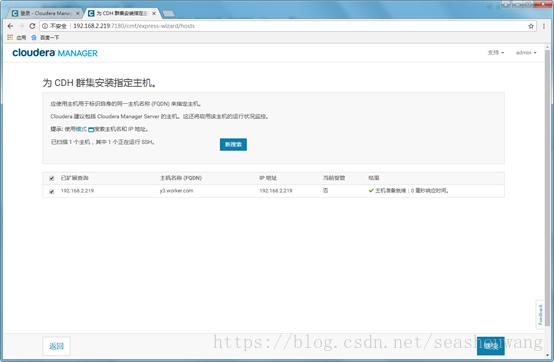
Task: Close the CDH cluster install tab
Action: [154, 13]
